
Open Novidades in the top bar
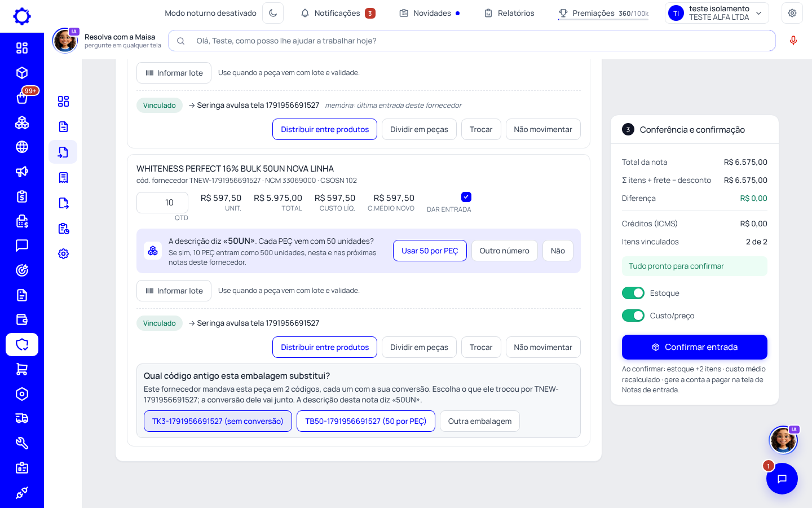(430, 13)
